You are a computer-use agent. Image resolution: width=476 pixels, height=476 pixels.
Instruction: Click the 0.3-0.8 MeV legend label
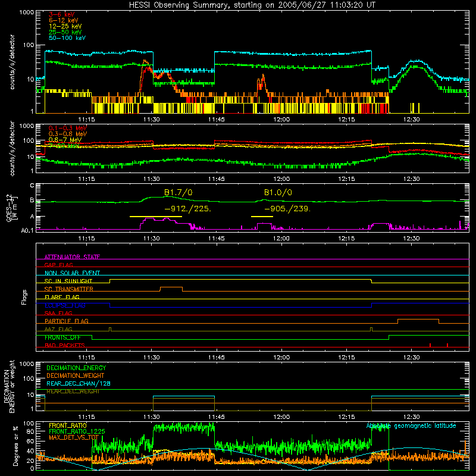[x=68, y=134]
